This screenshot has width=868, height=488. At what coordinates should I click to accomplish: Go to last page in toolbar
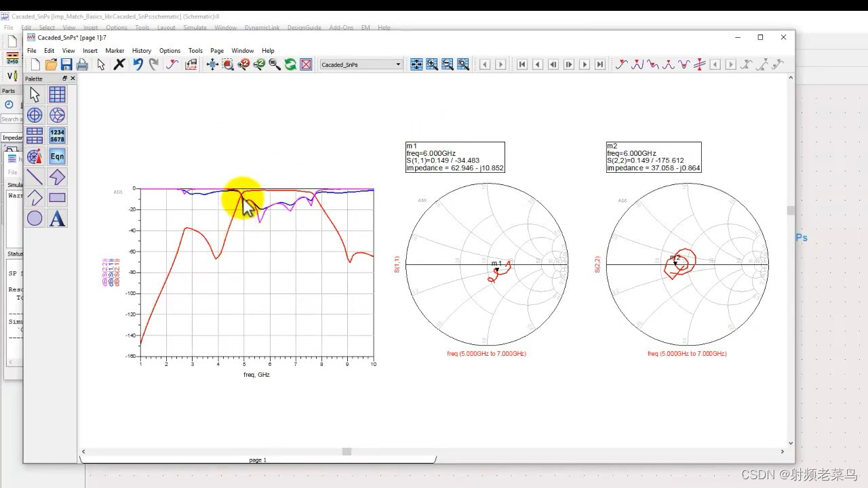tap(600, 64)
